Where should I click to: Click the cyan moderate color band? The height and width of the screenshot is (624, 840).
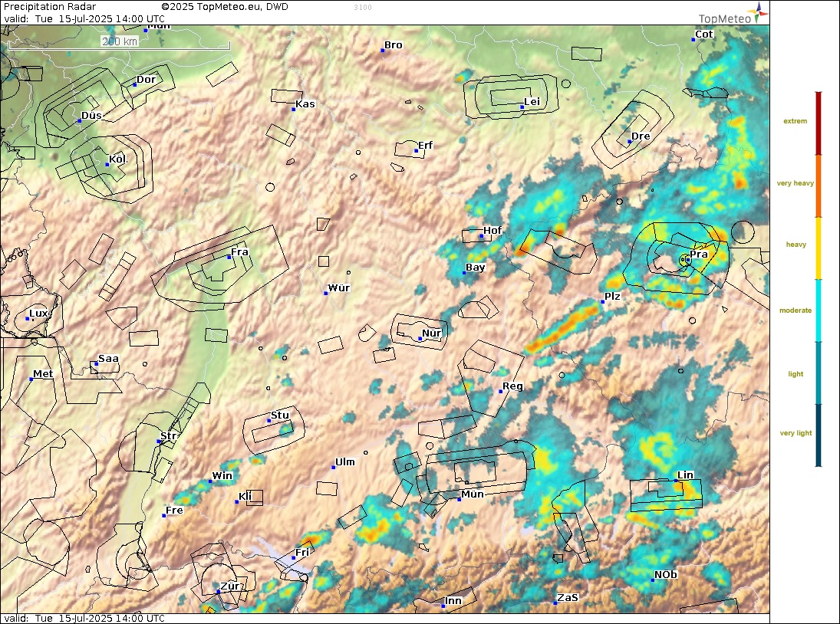click(x=818, y=310)
